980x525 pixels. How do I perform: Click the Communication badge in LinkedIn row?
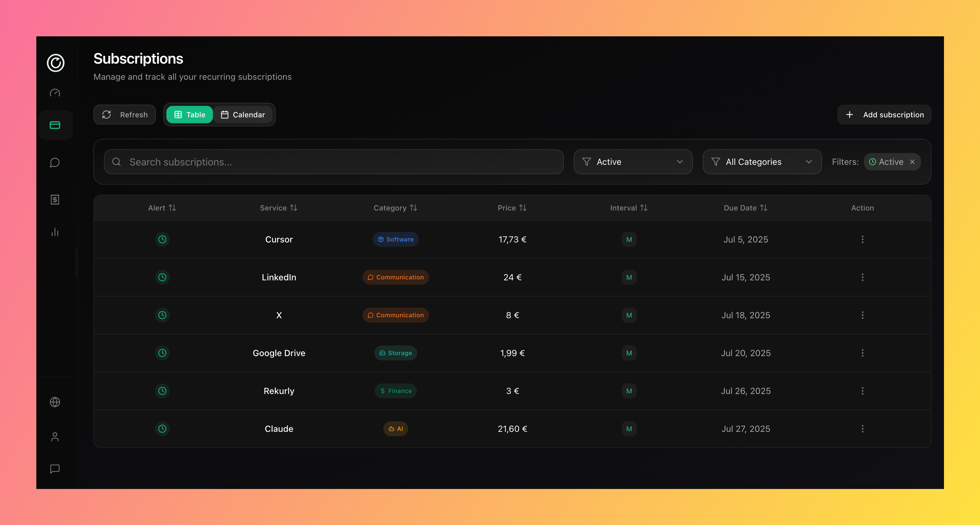(396, 277)
